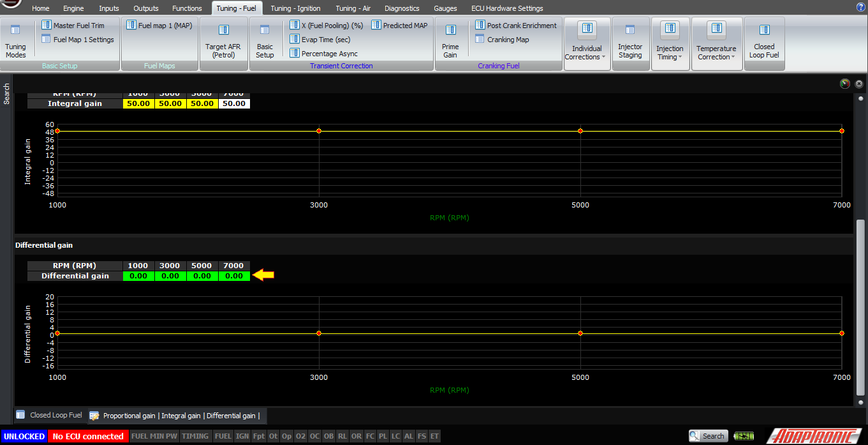
Task: Expand Temperature Correction dropdown
Action: (x=716, y=43)
